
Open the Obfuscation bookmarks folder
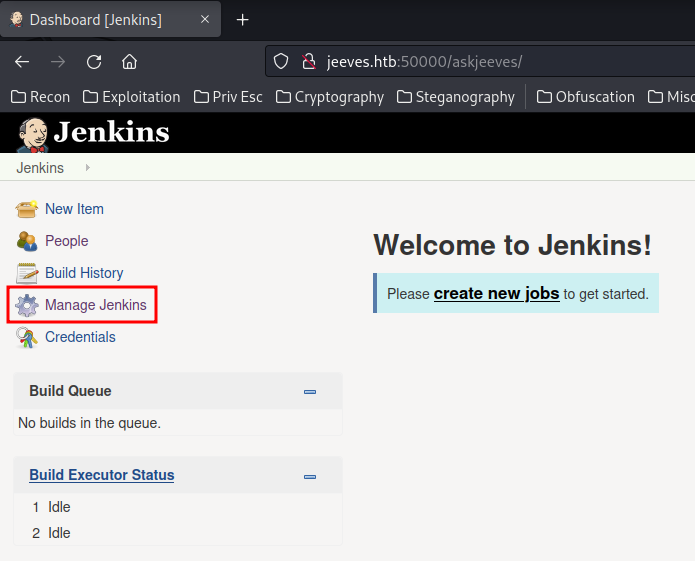point(586,97)
